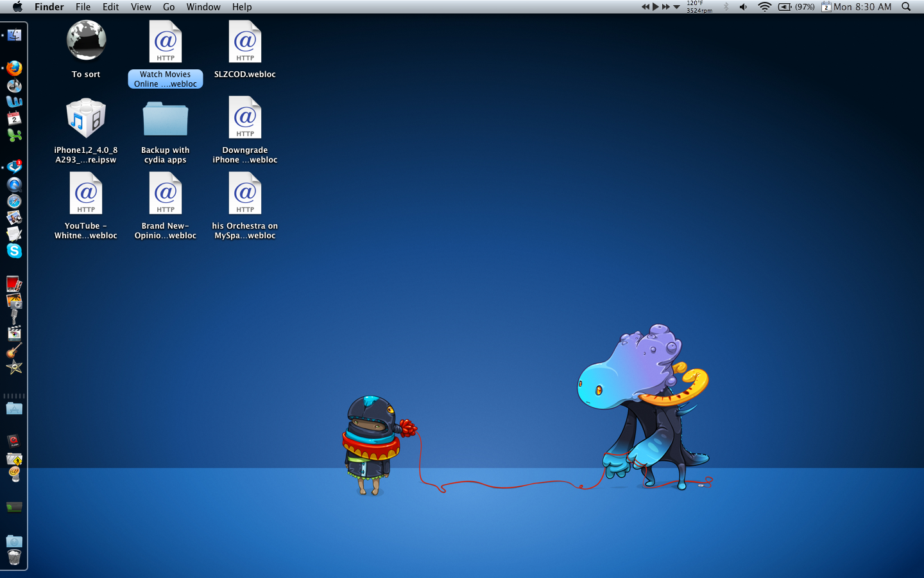Open Bluetooth status menu
Viewport: 924px width, 578px height.
pos(726,6)
